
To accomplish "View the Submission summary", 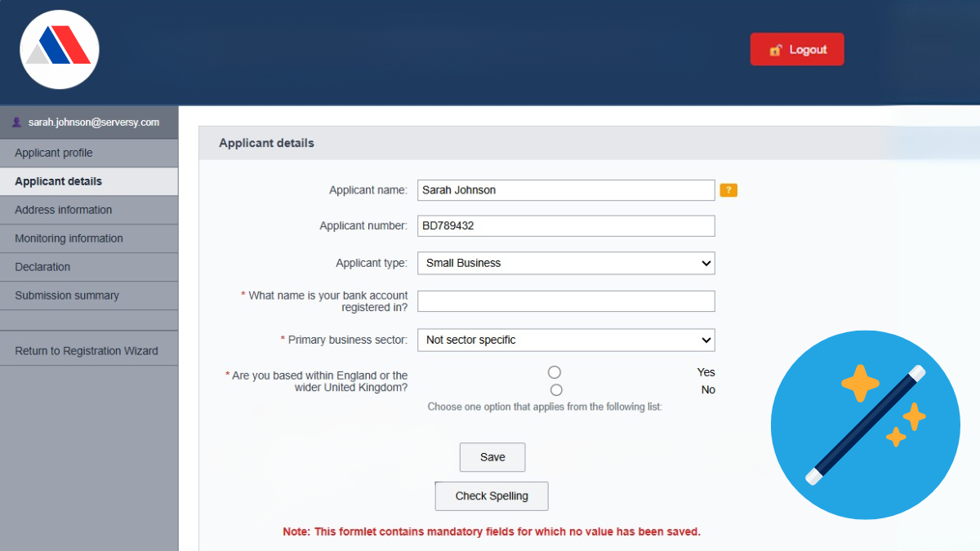I will (89, 295).
